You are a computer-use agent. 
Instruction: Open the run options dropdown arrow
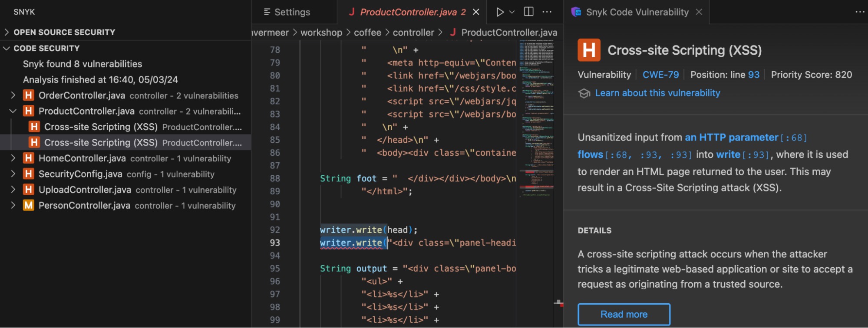tap(512, 12)
